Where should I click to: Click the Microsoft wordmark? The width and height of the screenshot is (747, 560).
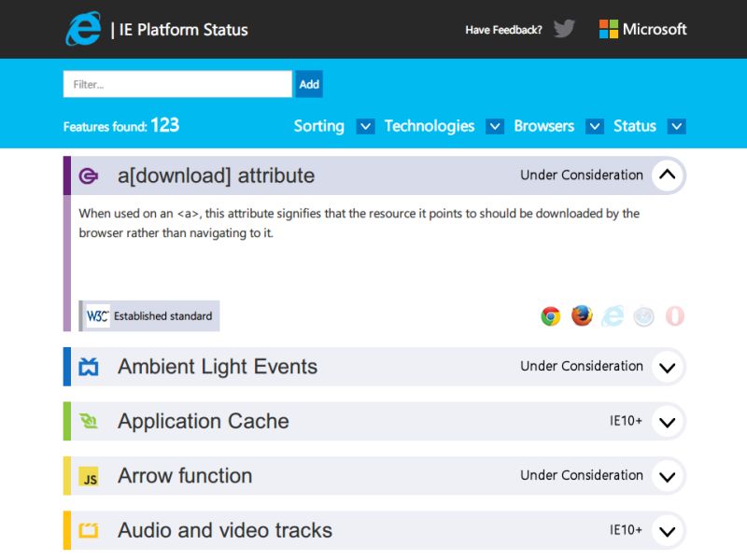(x=655, y=29)
